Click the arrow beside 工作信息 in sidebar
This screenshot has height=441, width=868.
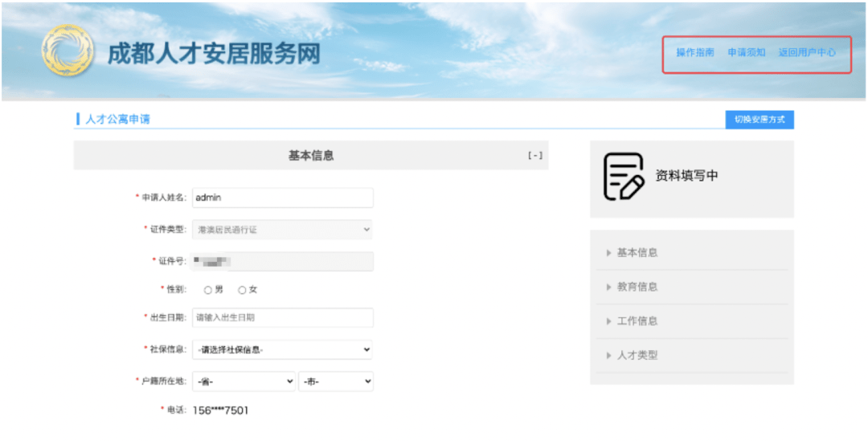pos(609,321)
